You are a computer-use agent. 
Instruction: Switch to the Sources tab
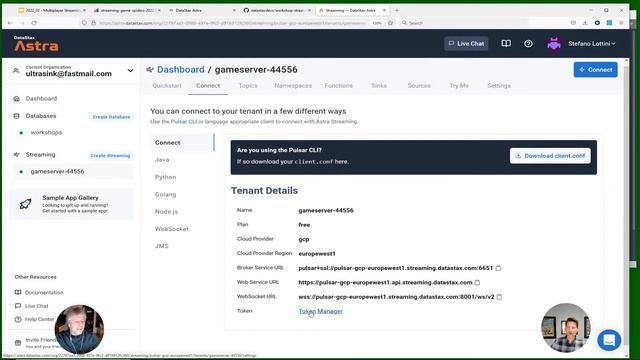click(419, 86)
